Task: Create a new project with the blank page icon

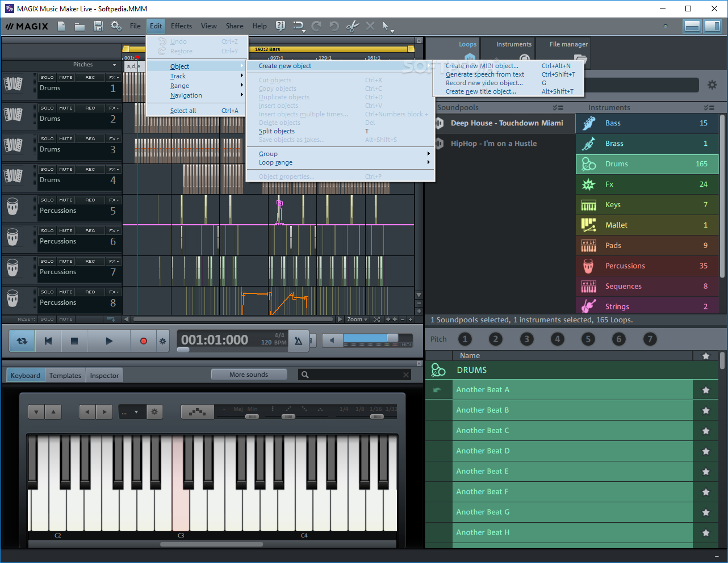Action: click(61, 26)
